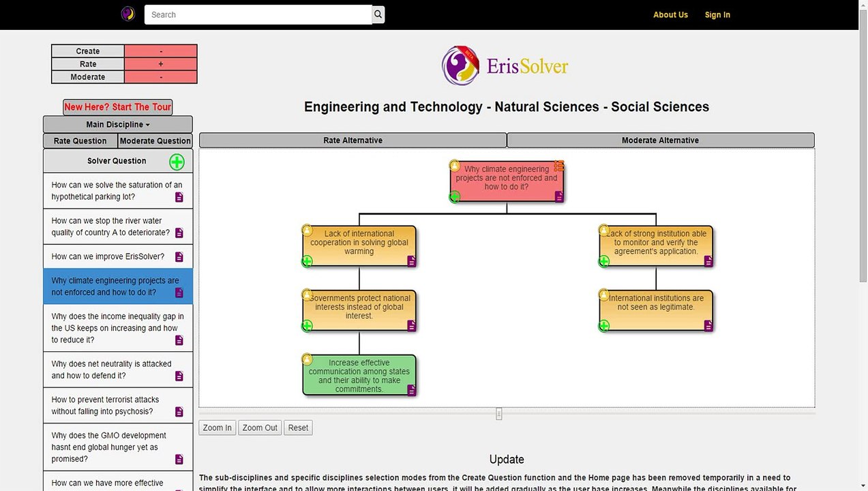Start the New Here tour
868x491 pixels.
(x=118, y=107)
